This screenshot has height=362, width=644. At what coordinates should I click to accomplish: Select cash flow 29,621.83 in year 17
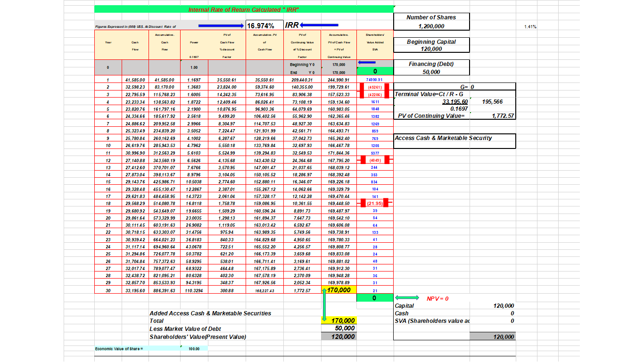pos(135,196)
